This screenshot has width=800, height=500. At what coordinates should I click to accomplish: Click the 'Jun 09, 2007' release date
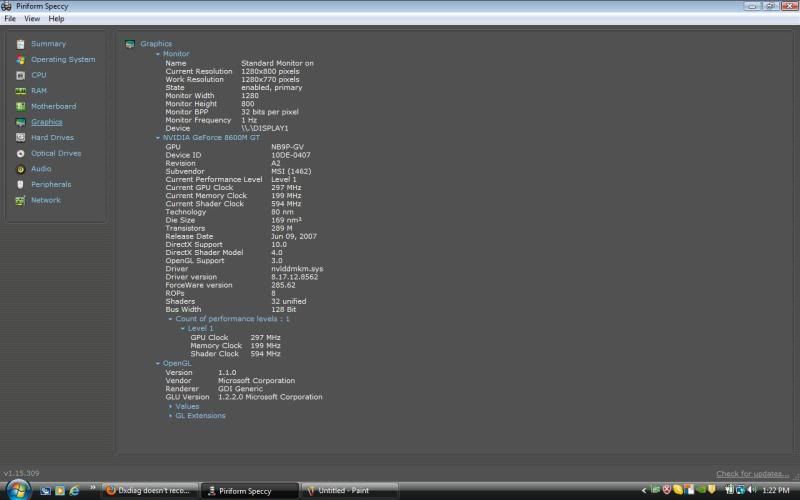click(294, 237)
